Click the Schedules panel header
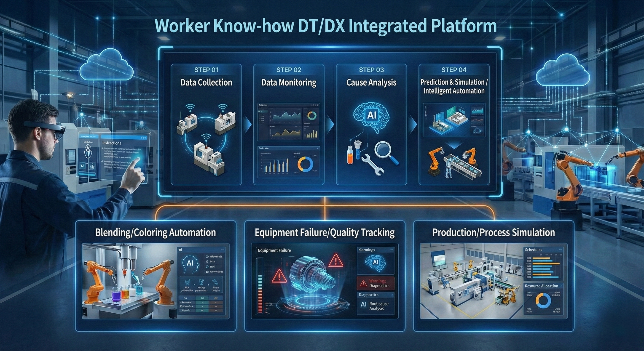Screen dimensions: 644x351 [x=543, y=250]
